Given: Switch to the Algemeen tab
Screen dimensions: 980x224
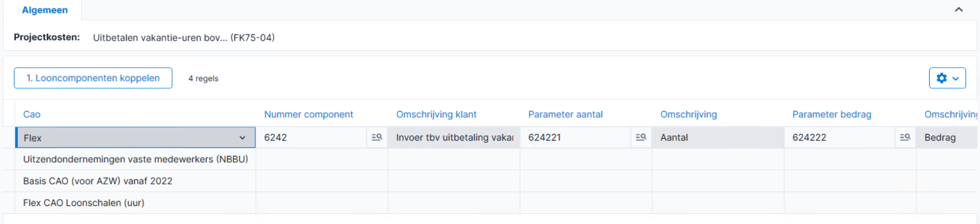Looking at the screenshot, I should (45, 10).
